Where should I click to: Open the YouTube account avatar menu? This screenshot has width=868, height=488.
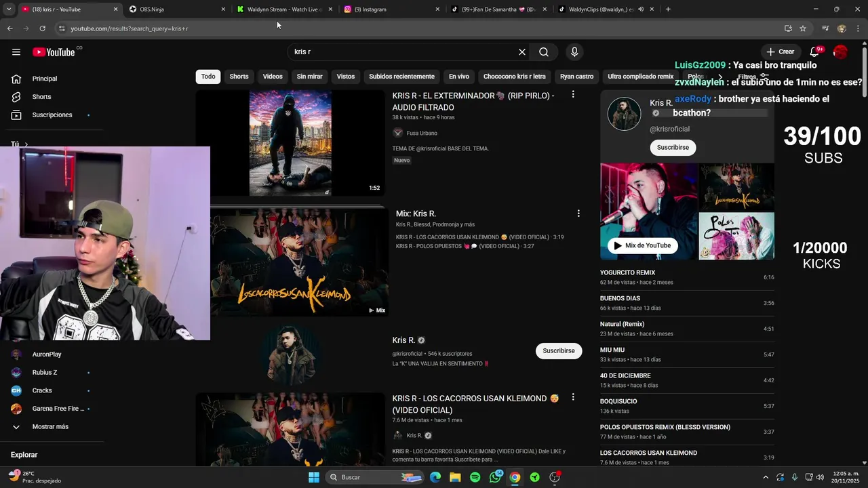click(840, 52)
